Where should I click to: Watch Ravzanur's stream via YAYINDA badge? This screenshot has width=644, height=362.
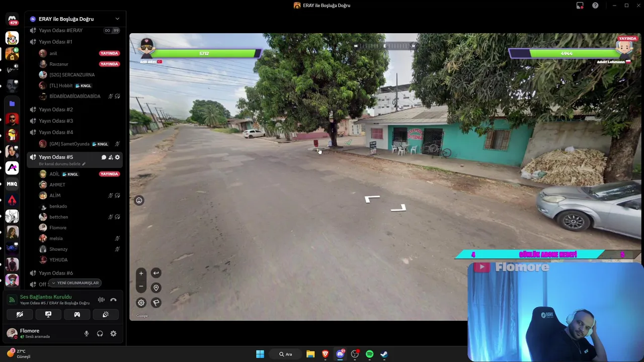[109, 64]
